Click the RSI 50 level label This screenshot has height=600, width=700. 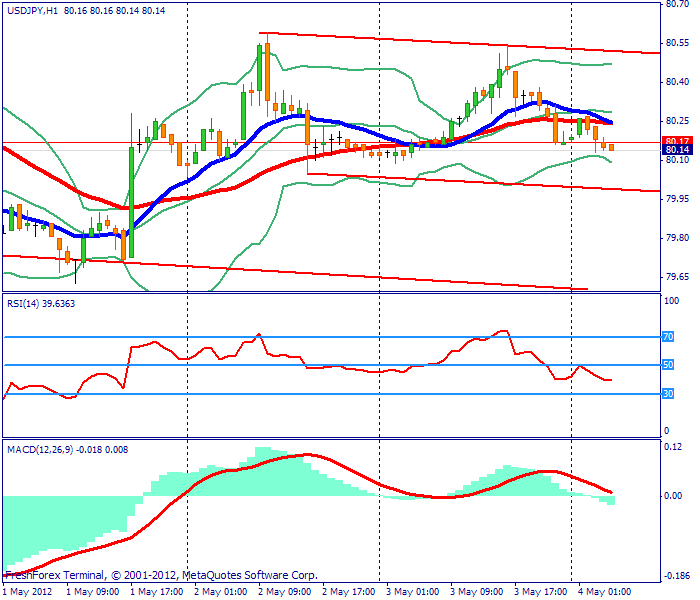[x=668, y=365]
